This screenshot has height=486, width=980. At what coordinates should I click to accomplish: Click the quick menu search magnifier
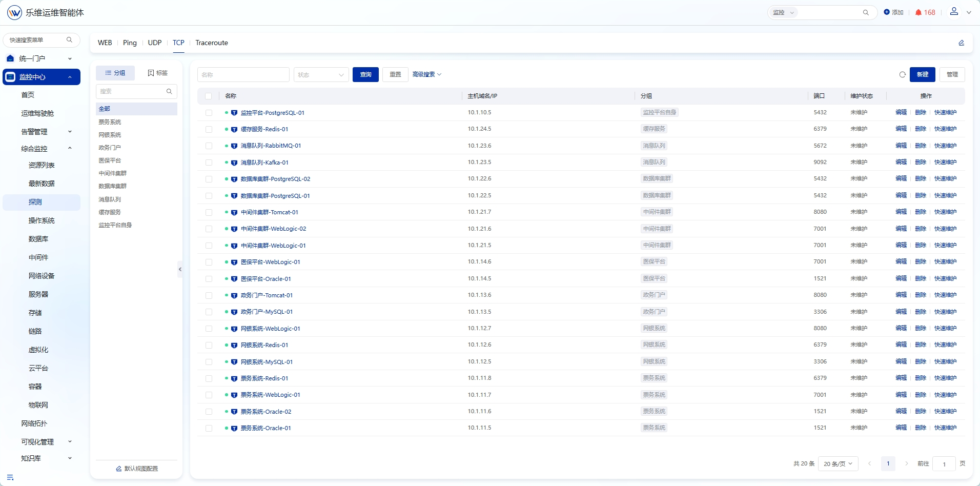coord(70,40)
